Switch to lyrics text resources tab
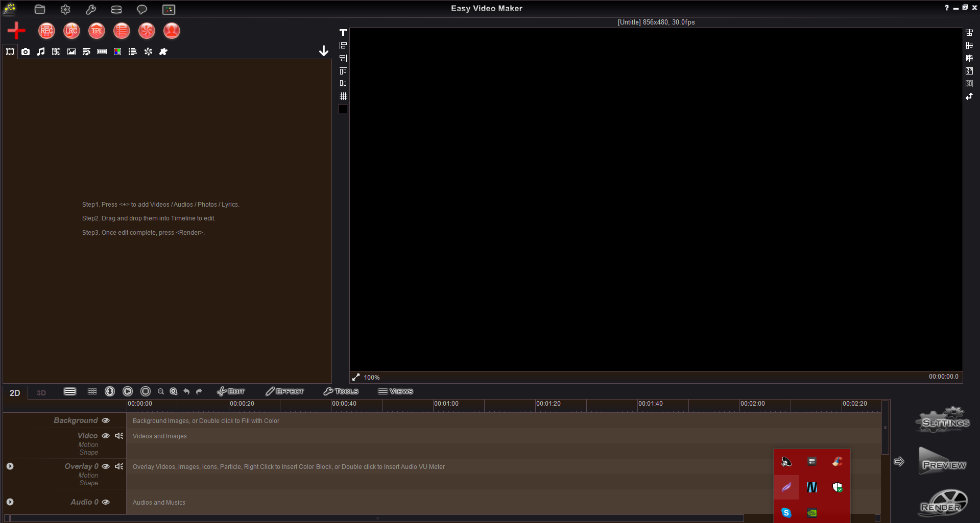Screen dimensions: 980x523 coord(87,52)
